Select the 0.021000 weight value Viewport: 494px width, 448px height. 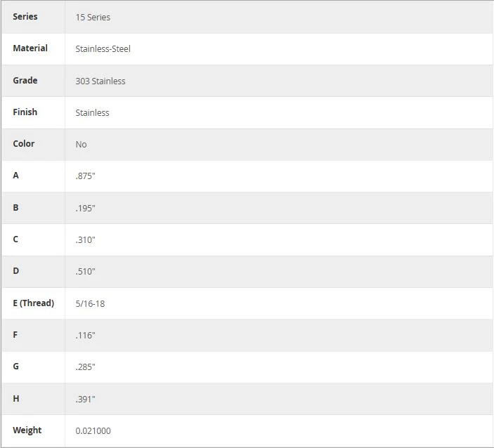pos(93,431)
